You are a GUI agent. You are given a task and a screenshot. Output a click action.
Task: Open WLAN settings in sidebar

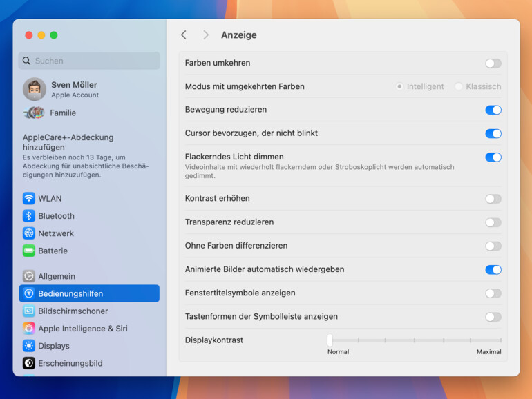89,198
